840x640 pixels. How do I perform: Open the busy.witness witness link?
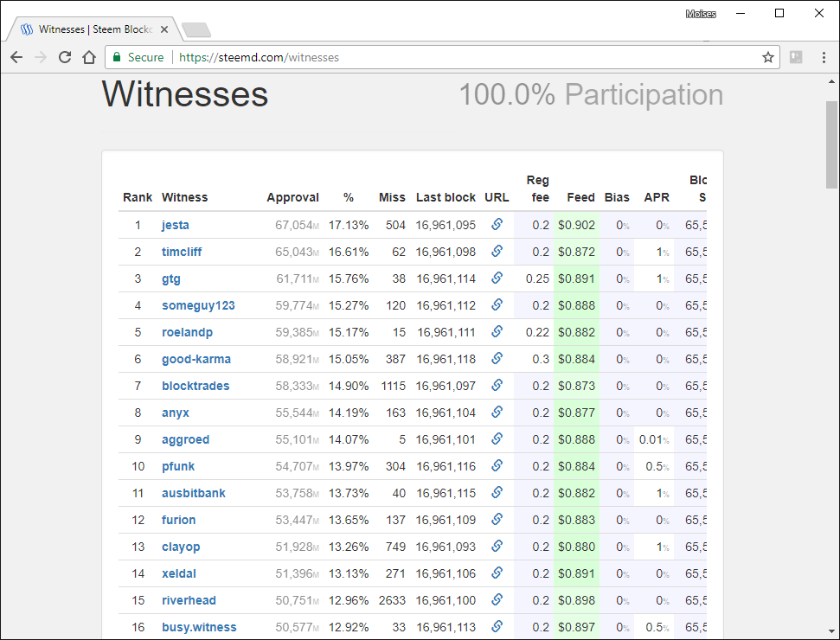click(199, 627)
